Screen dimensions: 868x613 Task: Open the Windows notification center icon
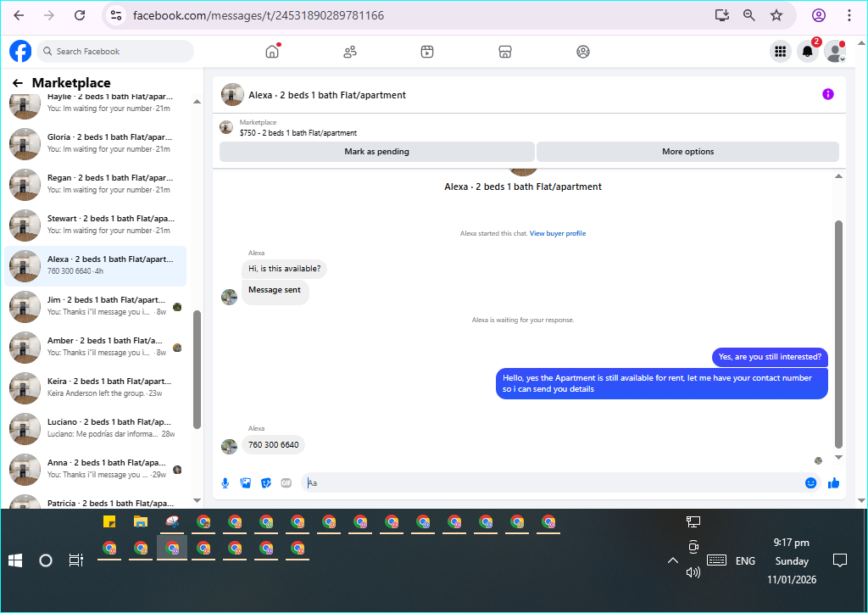pyautogui.click(x=840, y=561)
